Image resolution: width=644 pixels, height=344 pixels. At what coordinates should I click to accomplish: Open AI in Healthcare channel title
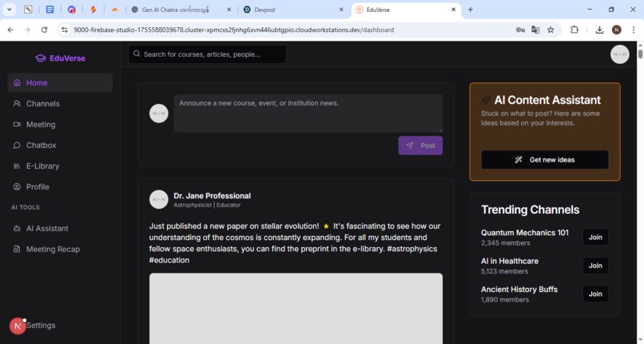click(510, 261)
